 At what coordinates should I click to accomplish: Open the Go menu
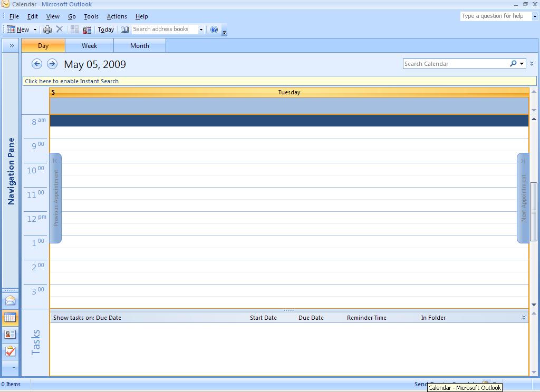click(x=72, y=16)
